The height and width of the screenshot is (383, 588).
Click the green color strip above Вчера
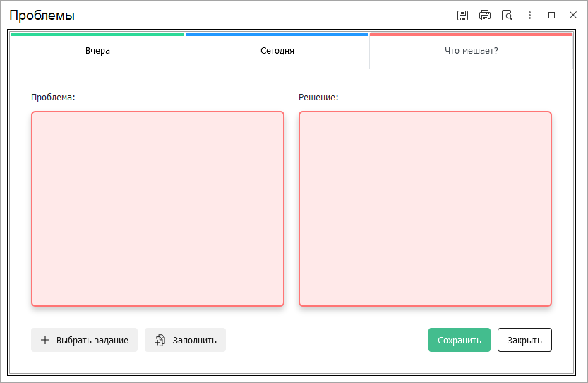pos(97,34)
